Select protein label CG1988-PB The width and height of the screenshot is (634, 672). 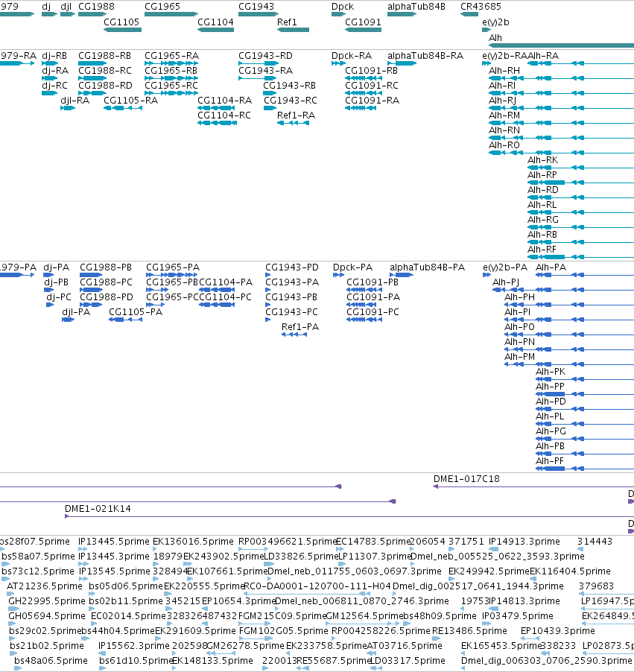click(x=106, y=267)
